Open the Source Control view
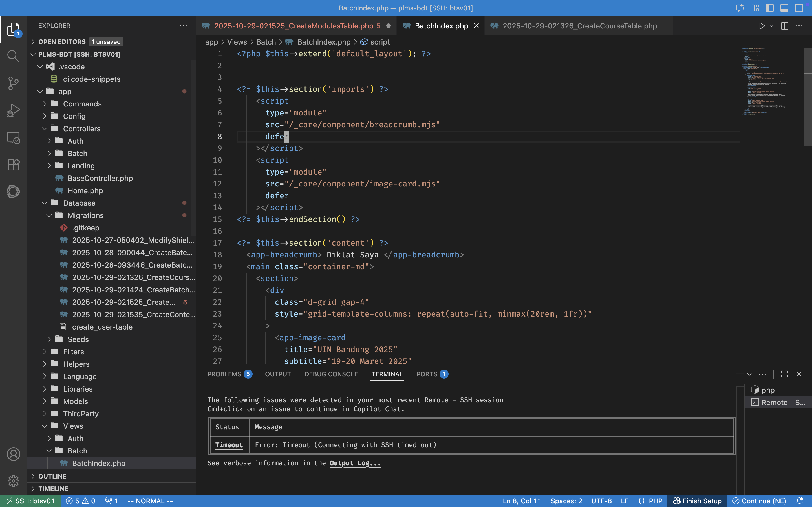812x507 pixels. [14, 83]
